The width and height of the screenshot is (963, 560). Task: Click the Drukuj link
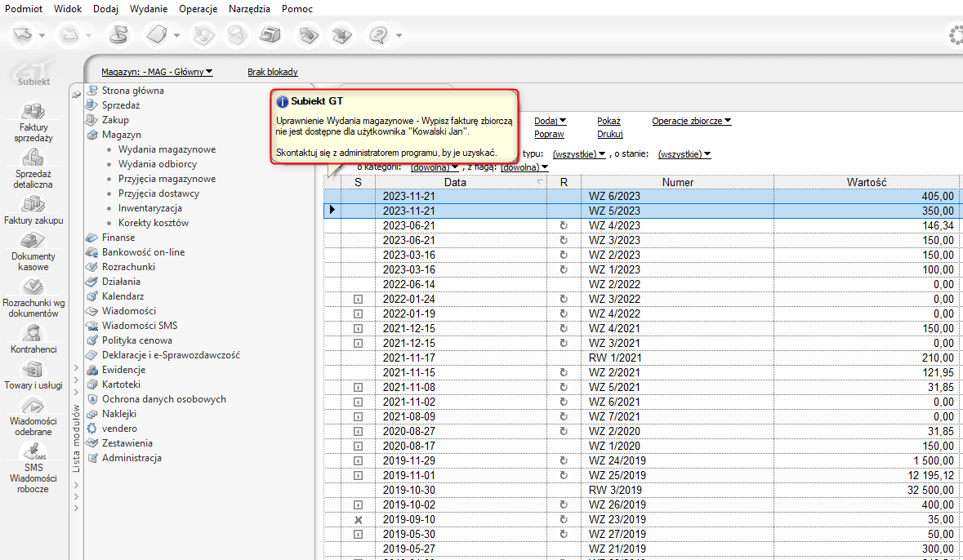pos(609,134)
